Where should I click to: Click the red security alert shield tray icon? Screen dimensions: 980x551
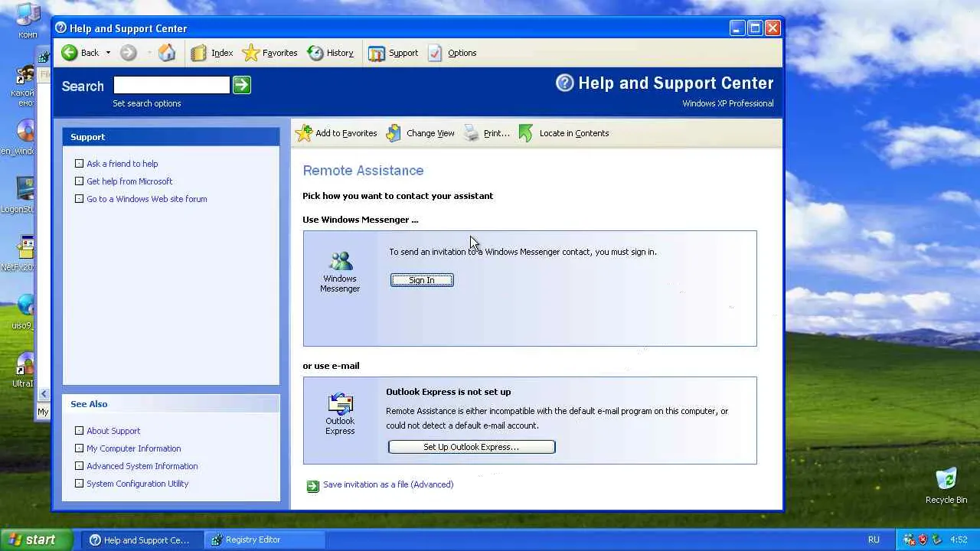(923, 540)
